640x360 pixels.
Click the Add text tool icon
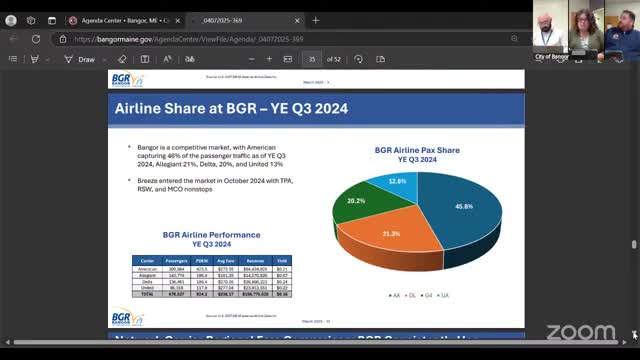[x=145, y=59]
